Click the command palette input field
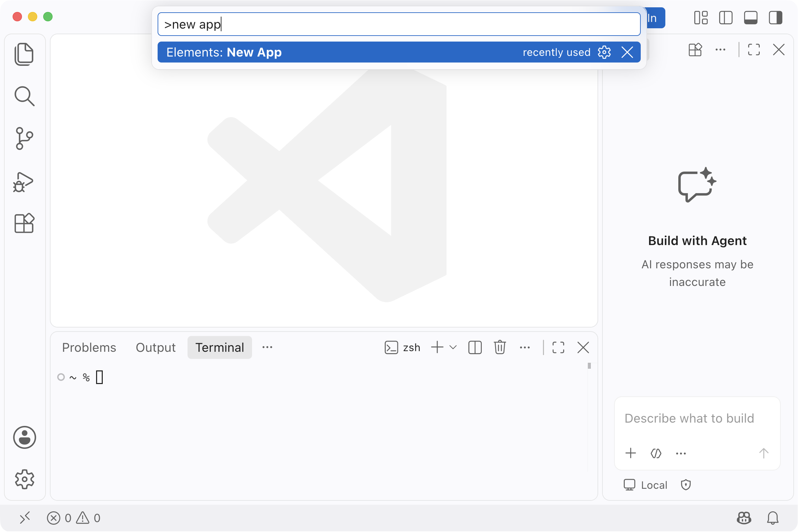The width and height of the screenshot is (798, 532). coord(399,24)
